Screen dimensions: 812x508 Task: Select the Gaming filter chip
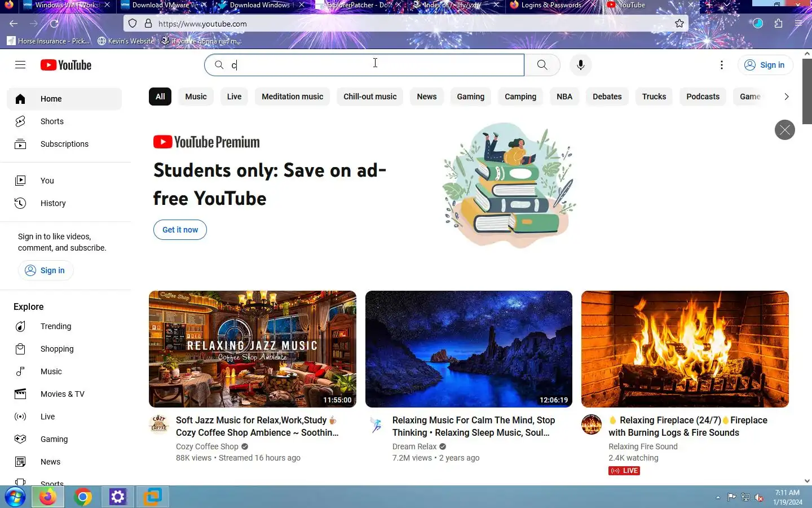point(470,97)
